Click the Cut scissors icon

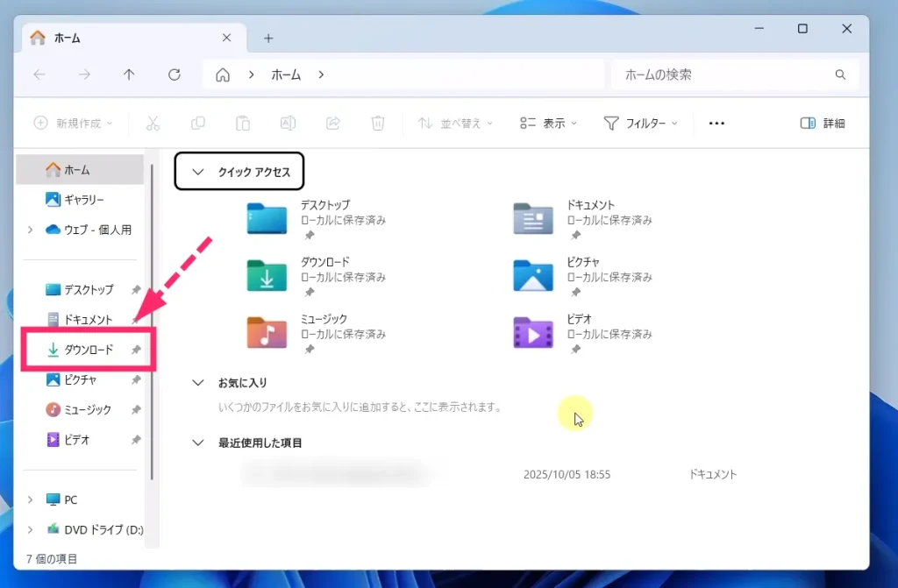pos(153,124)
